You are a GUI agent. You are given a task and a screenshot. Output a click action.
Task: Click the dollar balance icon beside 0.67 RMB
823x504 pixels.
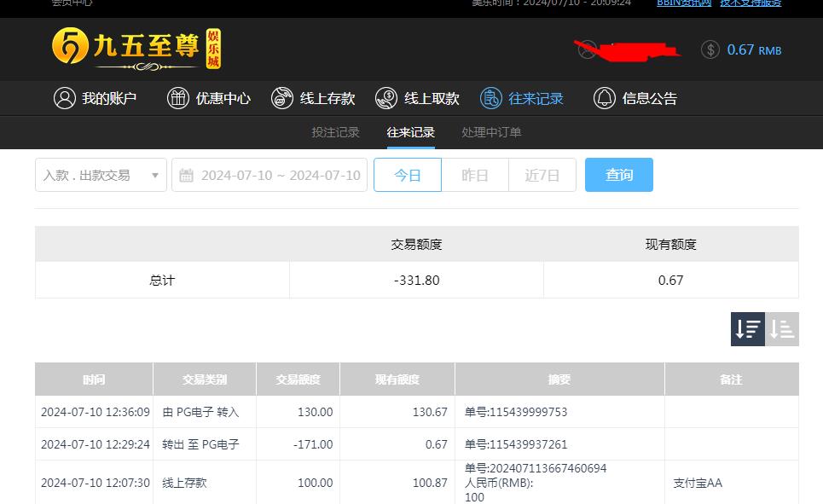[x=710, y=49]
